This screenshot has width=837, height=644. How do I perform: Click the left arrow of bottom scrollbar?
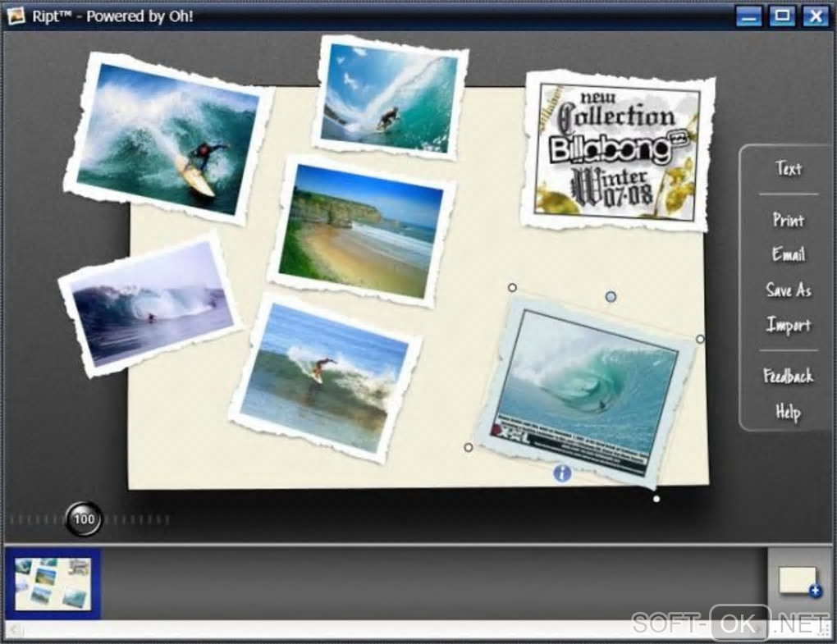coord(15,629)
